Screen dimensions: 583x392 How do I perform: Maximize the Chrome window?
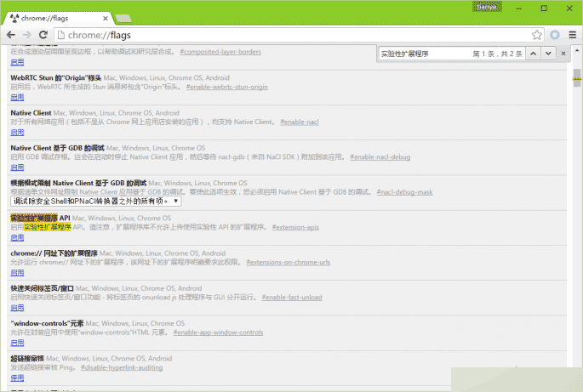[544, 9]
